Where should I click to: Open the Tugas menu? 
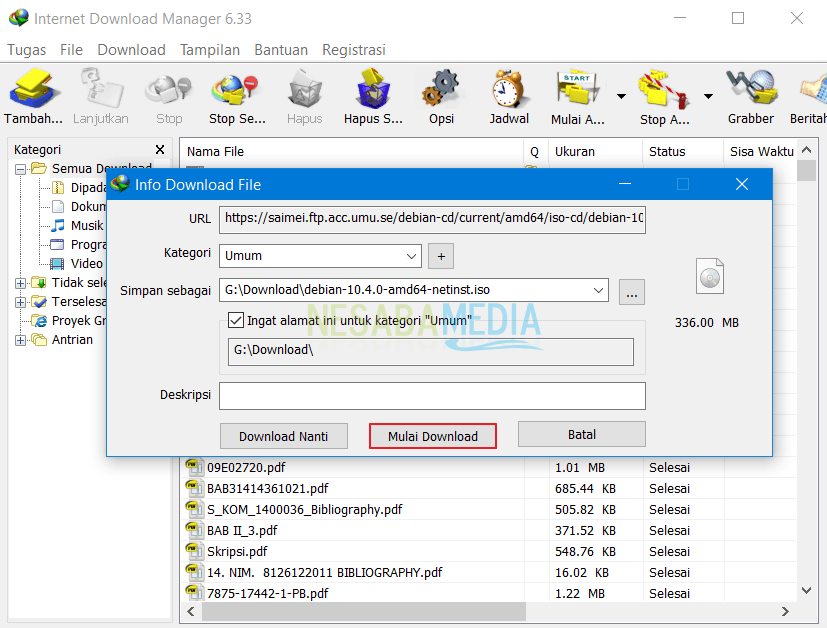[26, 50]
